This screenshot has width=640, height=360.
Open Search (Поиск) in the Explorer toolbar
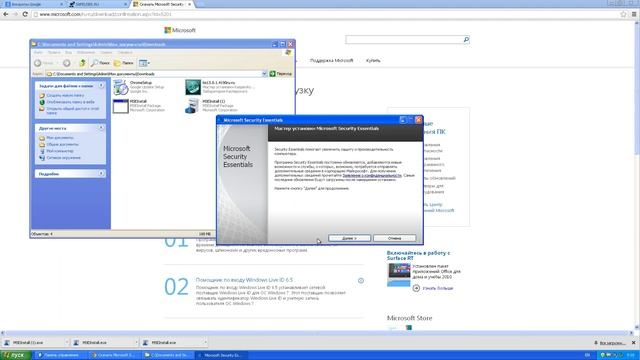point(100,63)
